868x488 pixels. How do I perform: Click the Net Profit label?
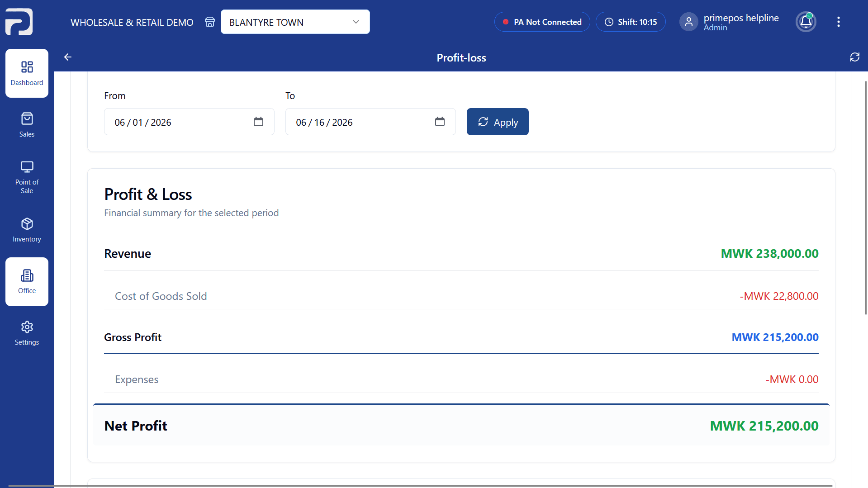[x=136, y=426]
